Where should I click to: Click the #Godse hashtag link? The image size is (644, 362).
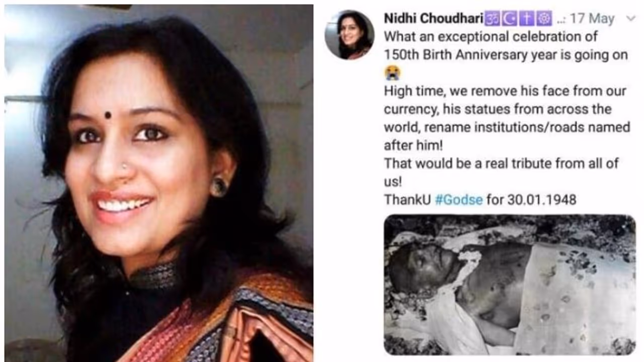click(x=459, y=200)
